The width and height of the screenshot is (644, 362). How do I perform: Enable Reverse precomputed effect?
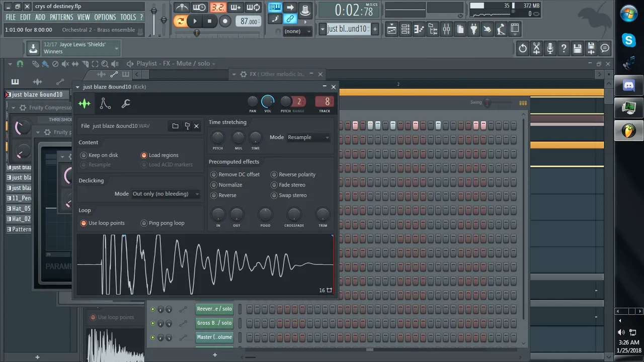[x=223, y=195]
